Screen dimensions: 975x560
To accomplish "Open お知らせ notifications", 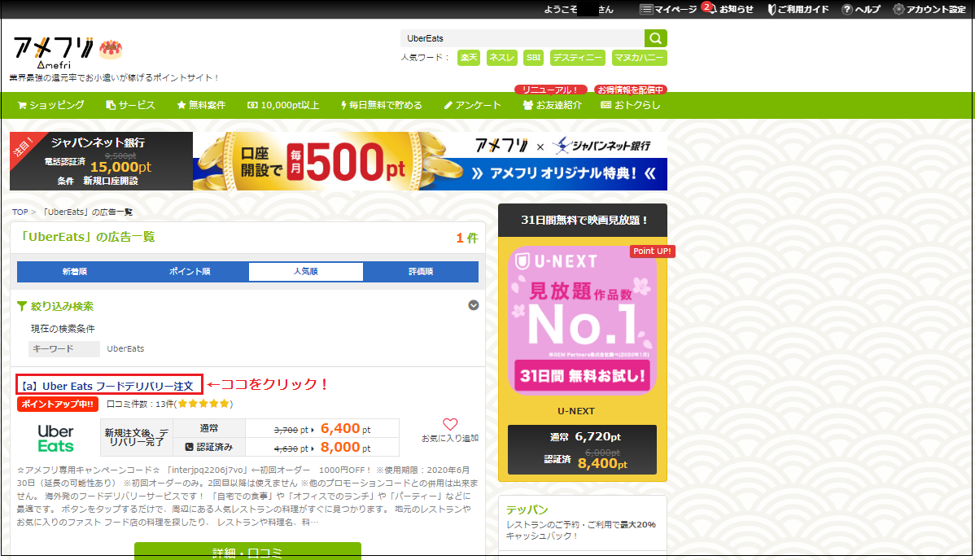I will (729, 9).
